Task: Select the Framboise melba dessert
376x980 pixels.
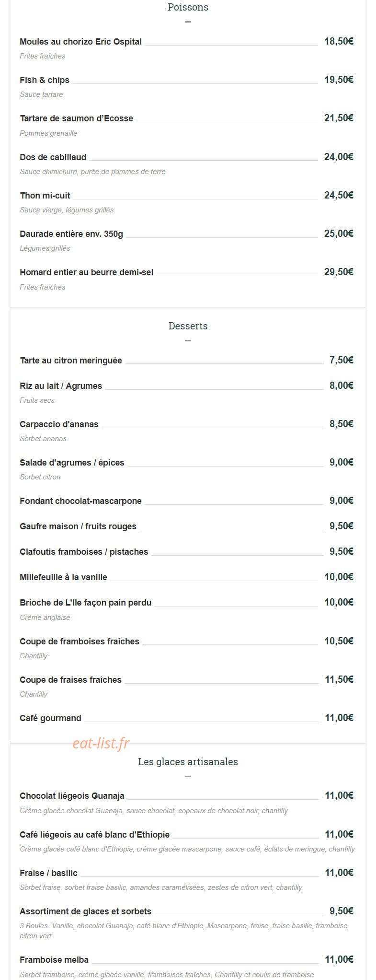Action: (54, 960)
